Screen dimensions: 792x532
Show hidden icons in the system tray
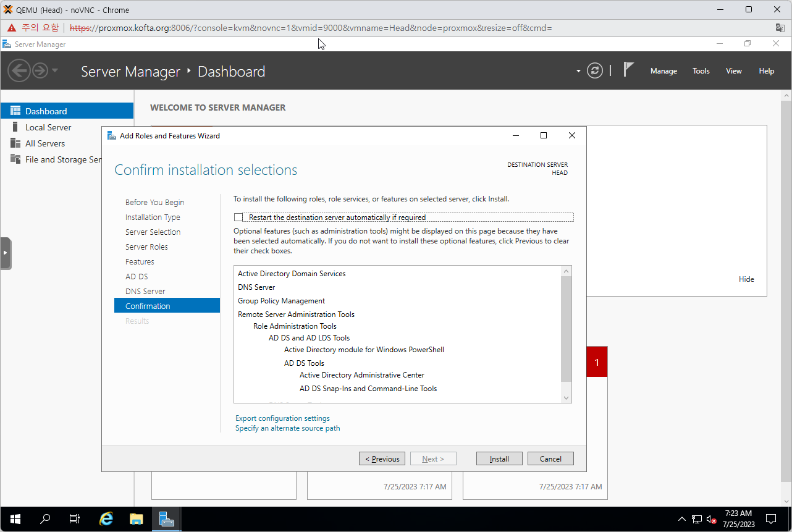coord(681,520)
